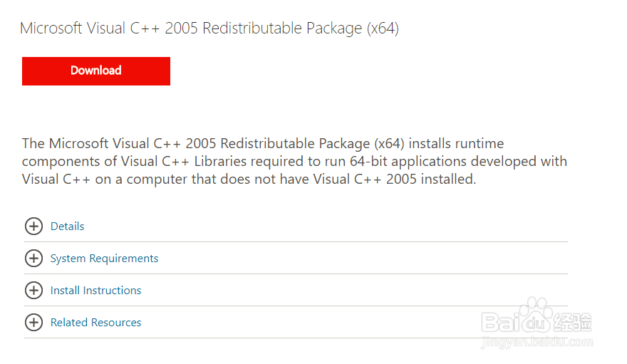
Task: Open the Details section link
Action: [x=67, y=226]
